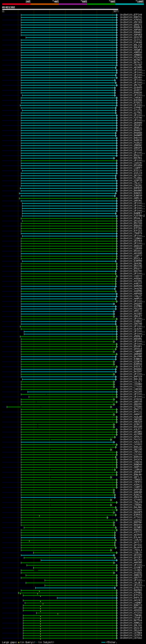Open hit UniRef100_B7FI44

click(131, 15)
